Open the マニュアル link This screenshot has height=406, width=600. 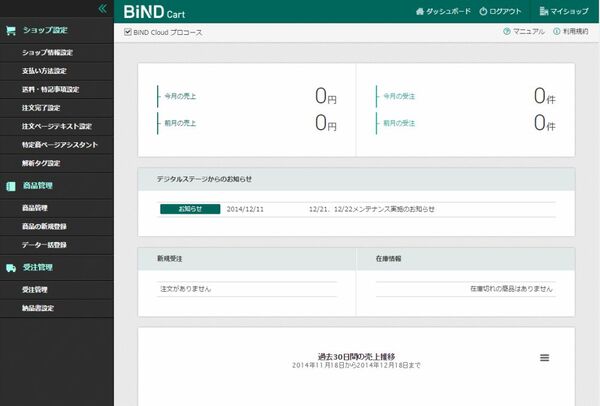528,31
